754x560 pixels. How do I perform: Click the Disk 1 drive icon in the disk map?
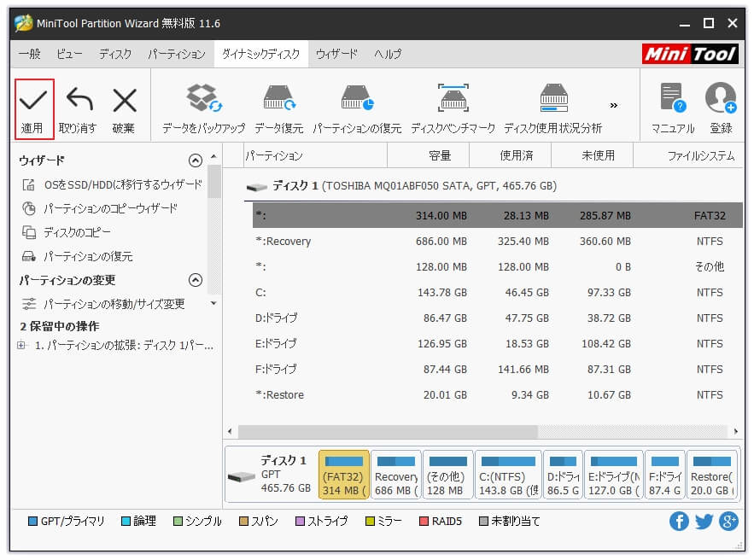tap(242, 476)
